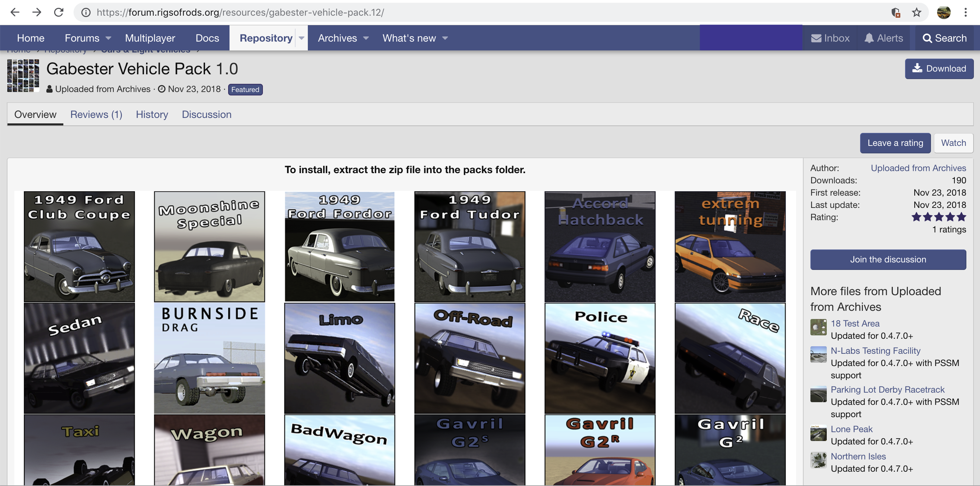The height and width of the screenshot is (486, 980).
Task: Open the Archives nav item
Action: [337, 38]
